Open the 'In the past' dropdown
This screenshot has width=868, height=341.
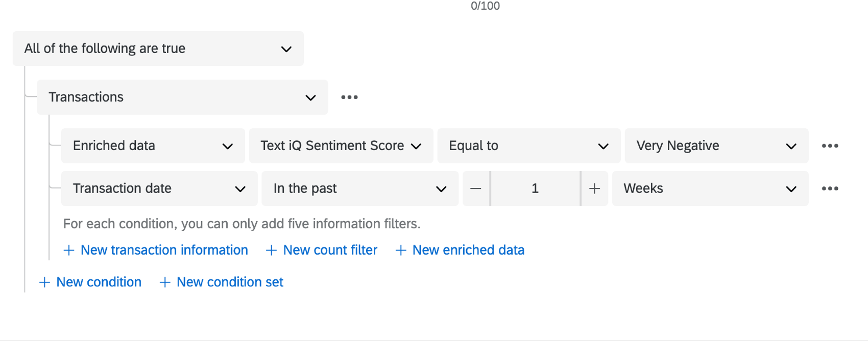(359, 188)
